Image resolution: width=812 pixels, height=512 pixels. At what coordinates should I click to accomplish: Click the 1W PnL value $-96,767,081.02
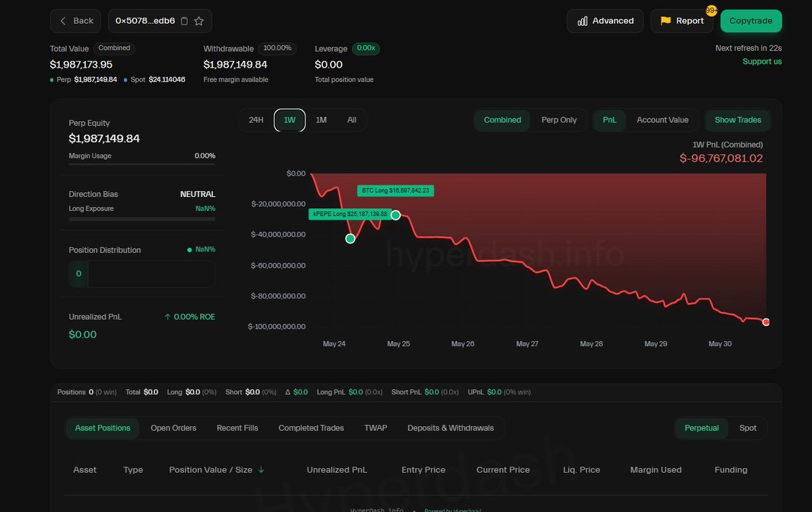click(x=721, y=158)
